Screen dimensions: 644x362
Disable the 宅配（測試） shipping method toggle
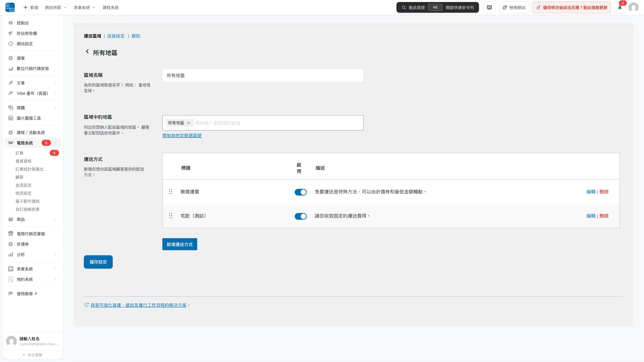tap(301, 216)
